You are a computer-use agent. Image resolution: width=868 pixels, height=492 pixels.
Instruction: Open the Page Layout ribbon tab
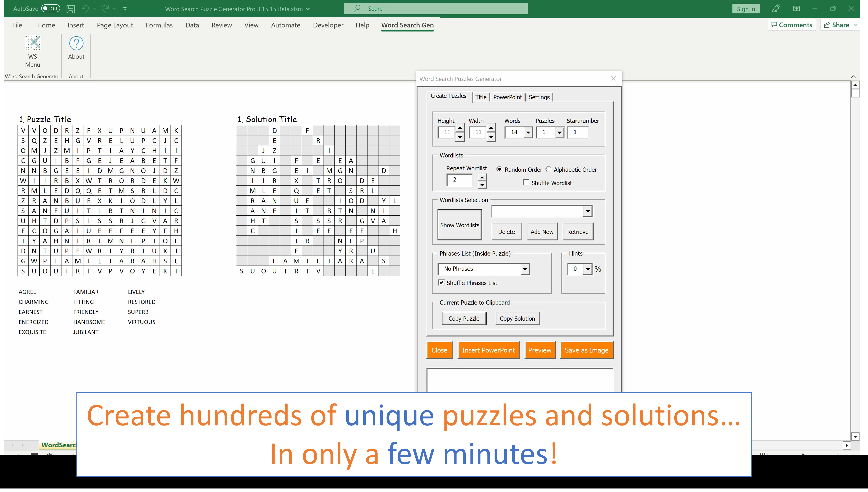click(115, 25)
